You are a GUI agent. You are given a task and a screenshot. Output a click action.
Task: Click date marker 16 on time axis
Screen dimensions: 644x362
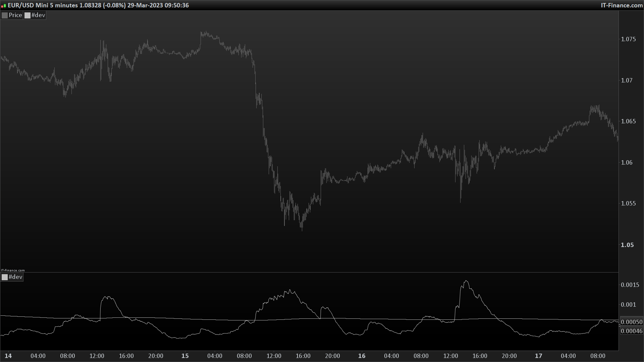[362, 356]
